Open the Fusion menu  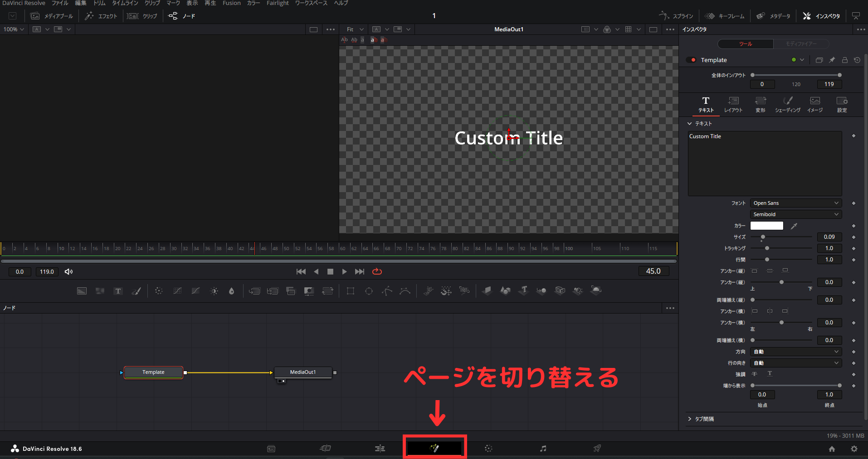coord(231,3)
